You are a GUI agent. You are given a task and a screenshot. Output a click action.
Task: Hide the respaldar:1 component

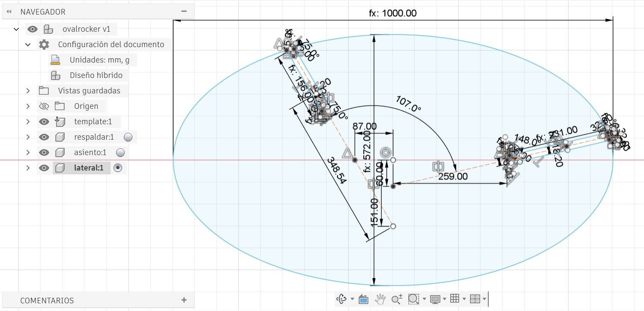[44, 137]
